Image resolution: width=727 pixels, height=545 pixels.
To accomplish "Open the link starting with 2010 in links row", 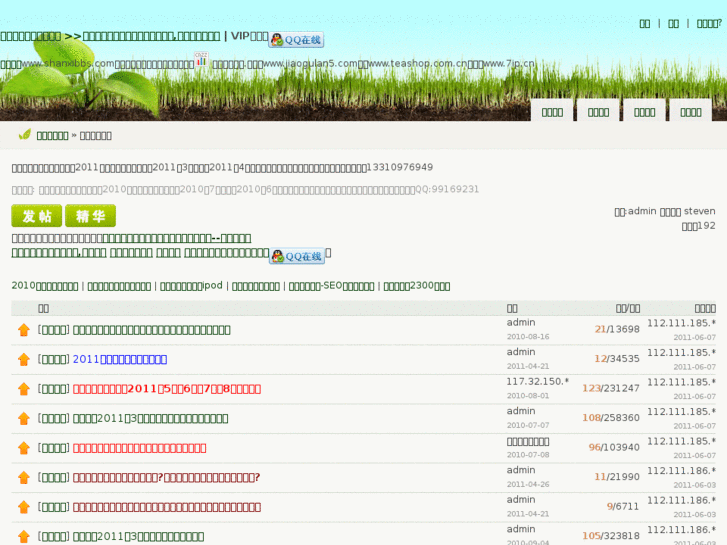I will [x=45, y=286].
